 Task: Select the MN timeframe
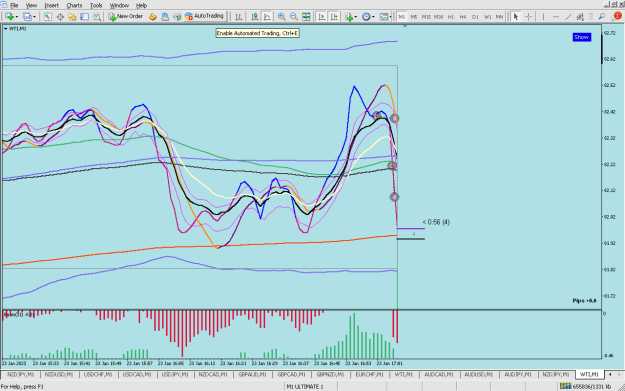499,17
